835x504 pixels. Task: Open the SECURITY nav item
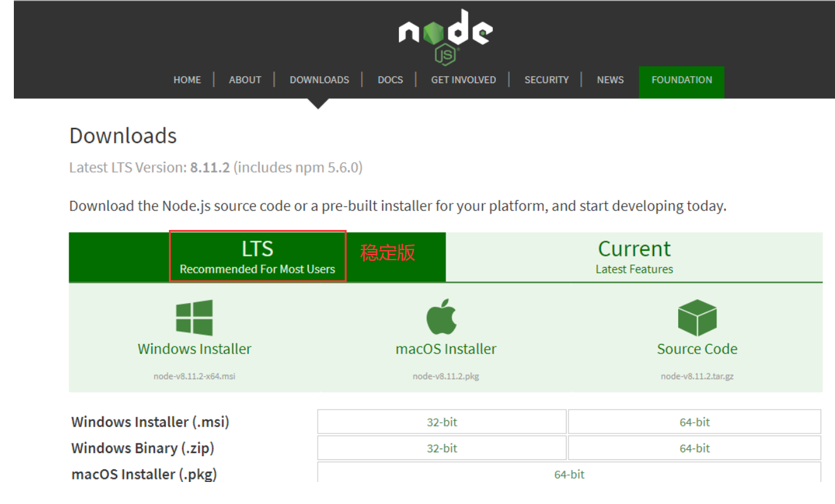546,80
